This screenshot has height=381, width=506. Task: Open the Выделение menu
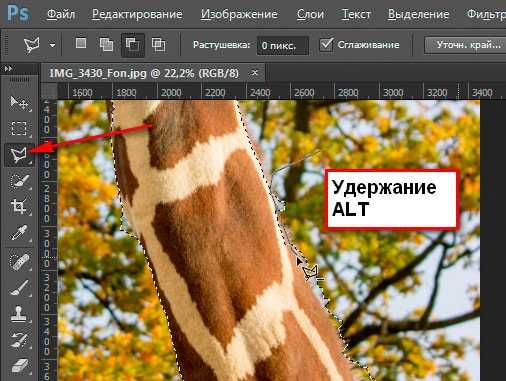418,14
